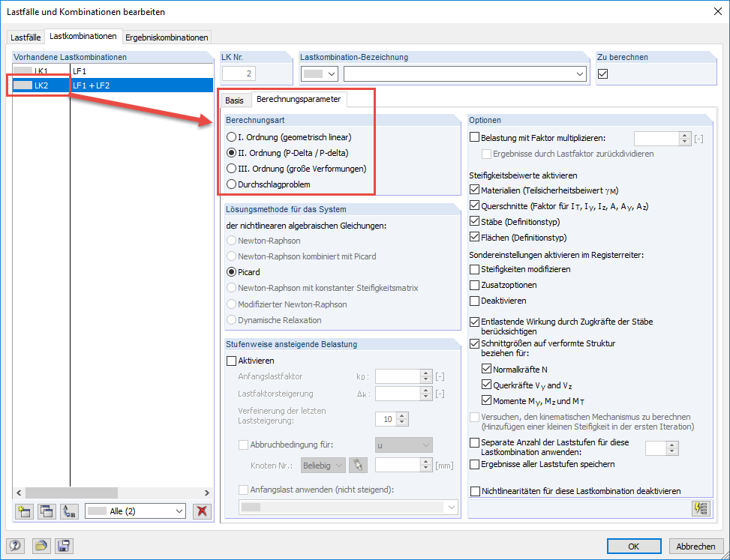
Task: Open the small color dropdown beside Bezeichnung
Action: [x=320, y=74]
